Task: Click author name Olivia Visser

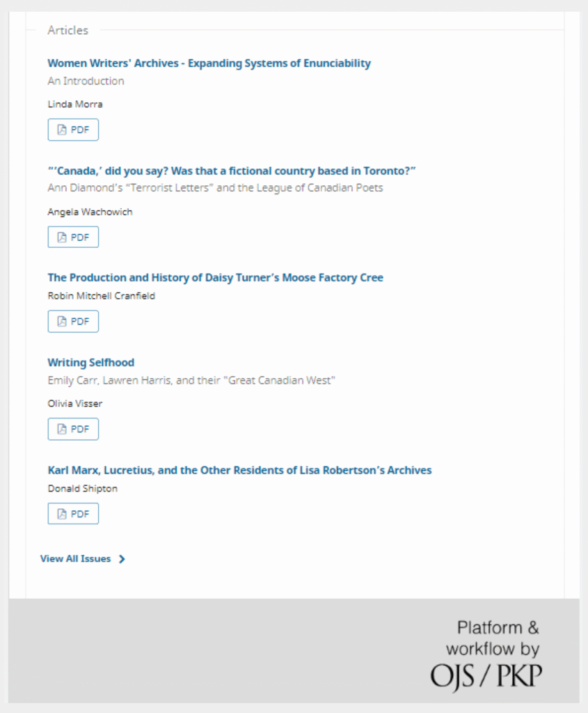Action: (74, 403)
